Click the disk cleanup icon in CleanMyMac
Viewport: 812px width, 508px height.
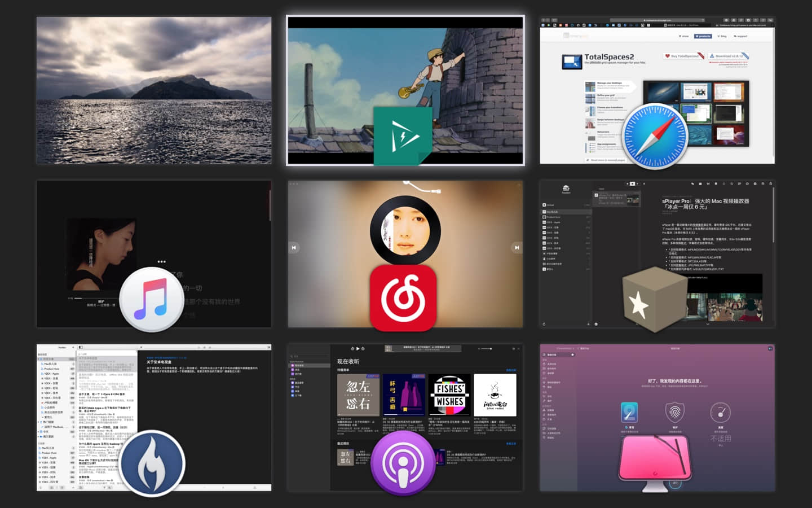point(629,413)
